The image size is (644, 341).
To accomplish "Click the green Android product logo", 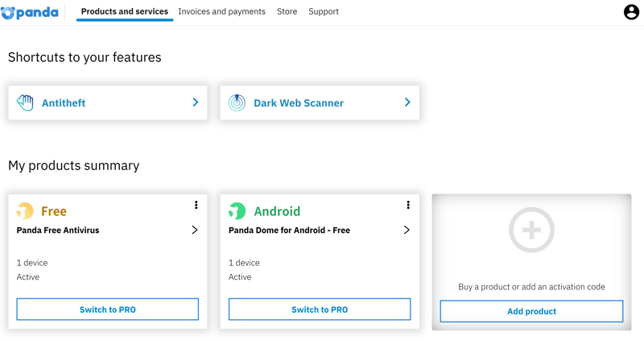I will (237, 211).
